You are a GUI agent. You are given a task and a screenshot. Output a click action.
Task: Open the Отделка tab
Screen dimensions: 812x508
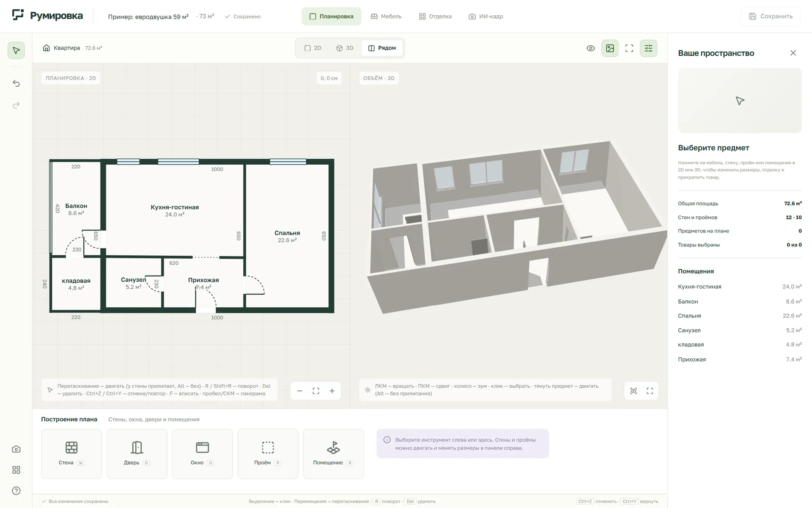pos(435,17)
